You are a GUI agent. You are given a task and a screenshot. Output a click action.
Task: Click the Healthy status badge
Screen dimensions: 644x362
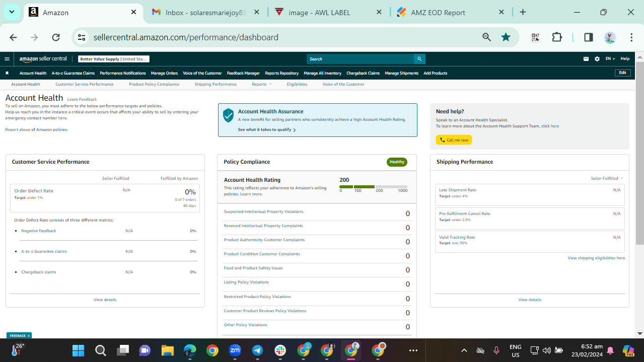coord(397,162)
